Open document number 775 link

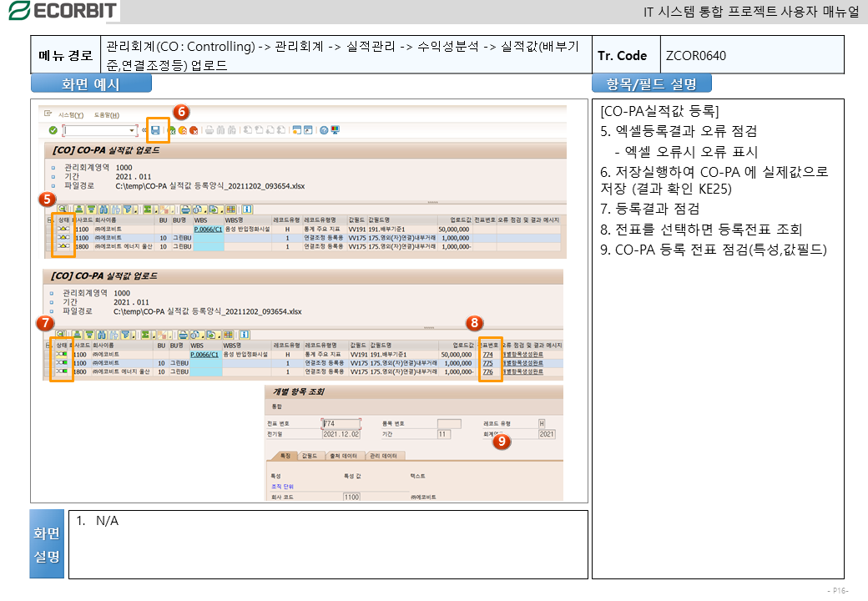[487, 364]
